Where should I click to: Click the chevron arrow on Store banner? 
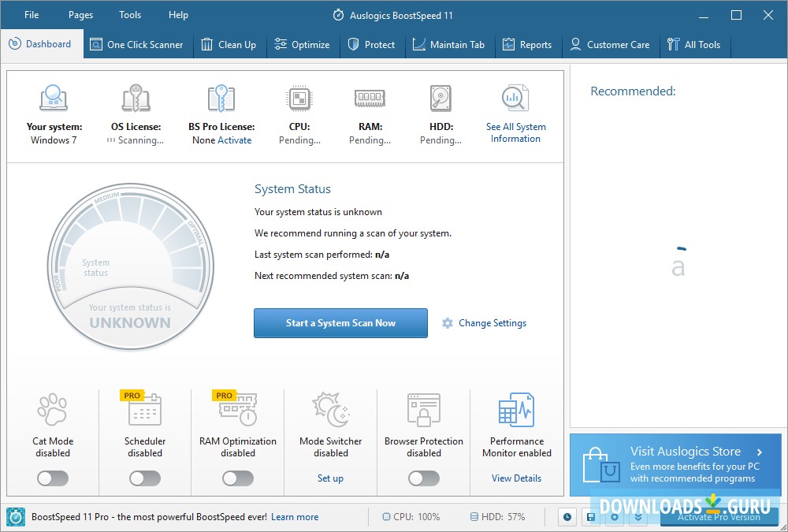pyautogui.click(x=760, y=452)
